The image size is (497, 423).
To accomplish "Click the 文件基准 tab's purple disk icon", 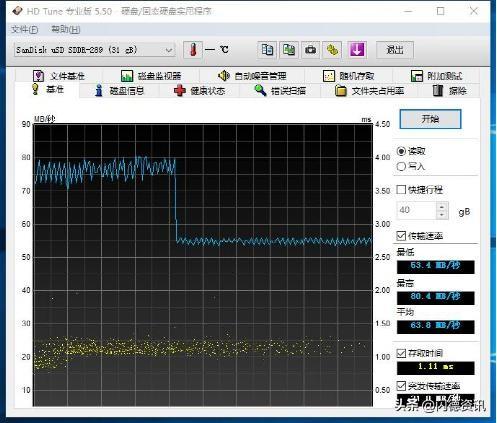I will tap(38, 76).
